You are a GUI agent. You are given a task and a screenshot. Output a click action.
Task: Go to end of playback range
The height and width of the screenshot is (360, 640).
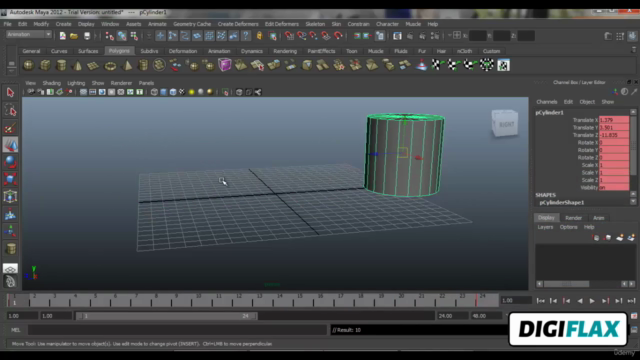[631, 301]
